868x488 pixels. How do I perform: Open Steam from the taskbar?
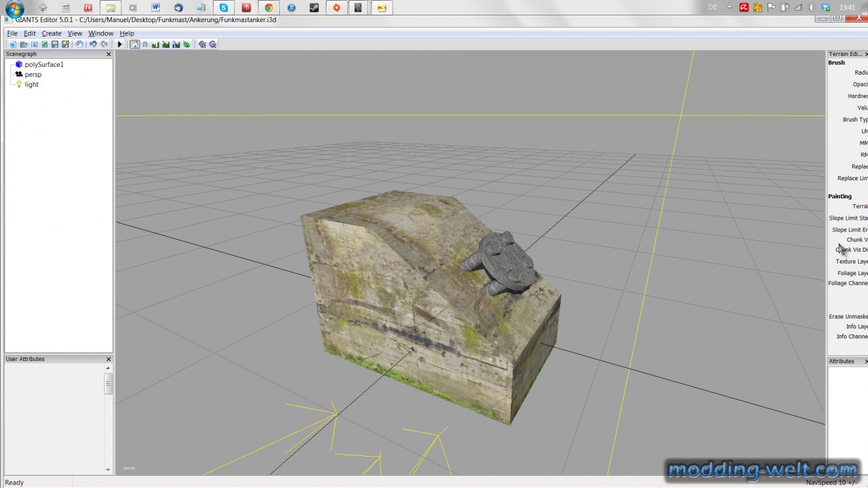314,8
